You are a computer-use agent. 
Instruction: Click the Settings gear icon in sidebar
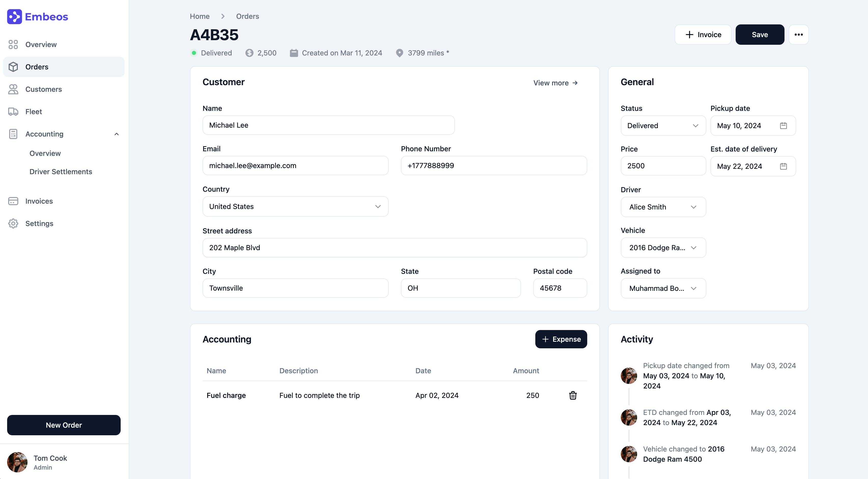[x=13, y=223]
